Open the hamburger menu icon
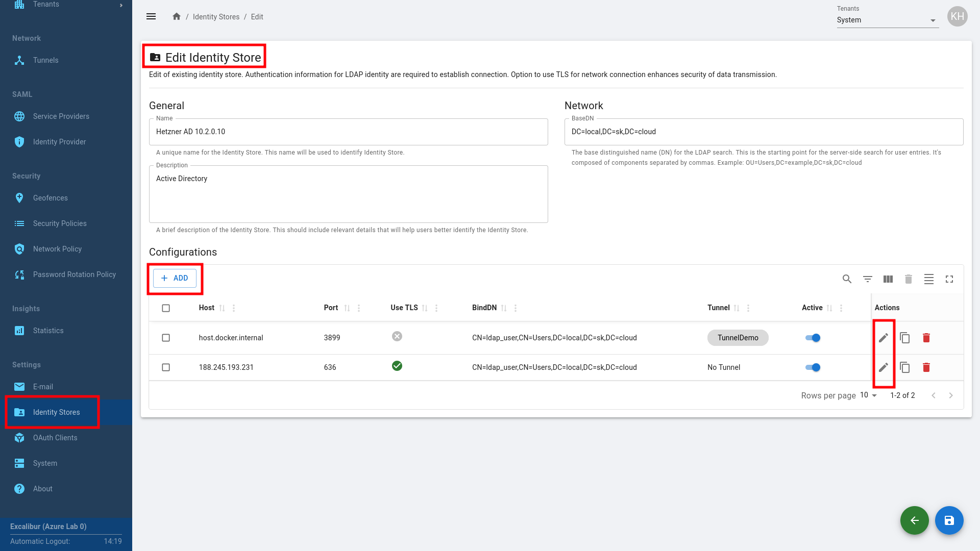The width and height of the screenshot is (980, 551). point(151,16)
